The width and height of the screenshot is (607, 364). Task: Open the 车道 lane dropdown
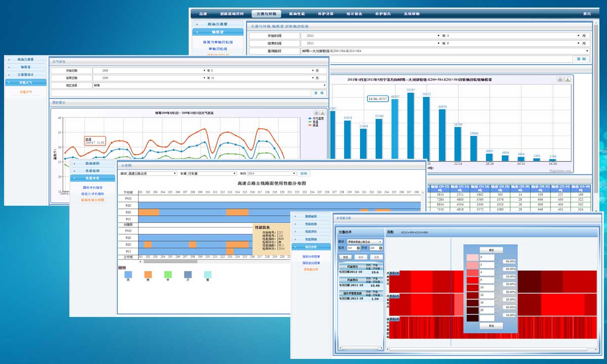(x=212, y=173)
